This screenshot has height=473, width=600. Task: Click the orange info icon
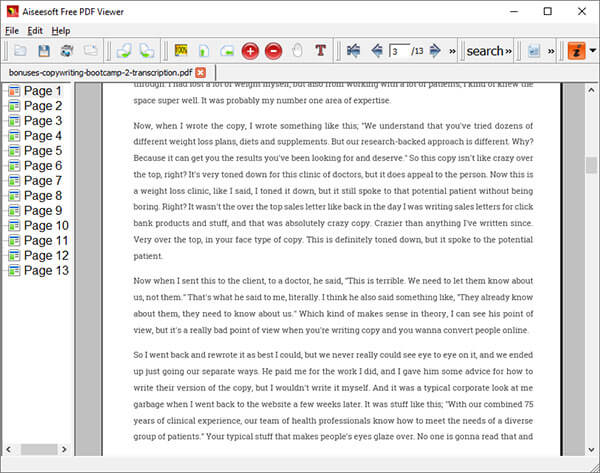click(577, 51)
